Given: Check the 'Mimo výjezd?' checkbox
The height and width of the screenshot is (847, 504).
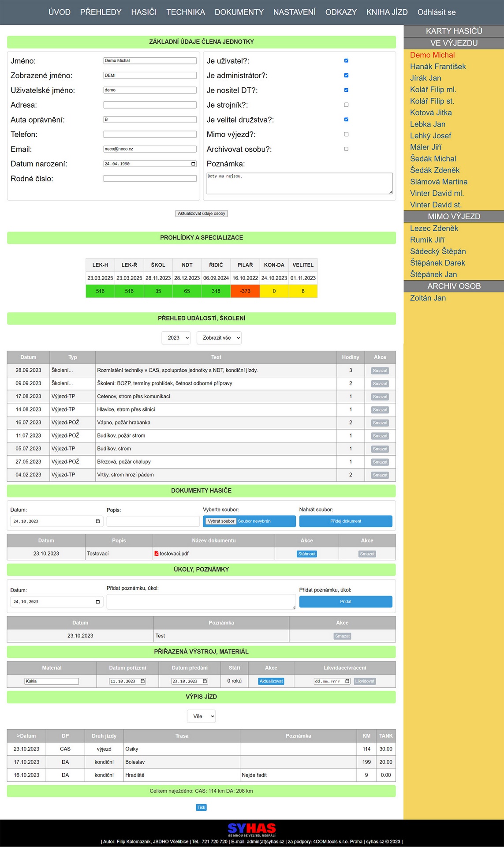Looking at the screenshot, I should [346, 134].
